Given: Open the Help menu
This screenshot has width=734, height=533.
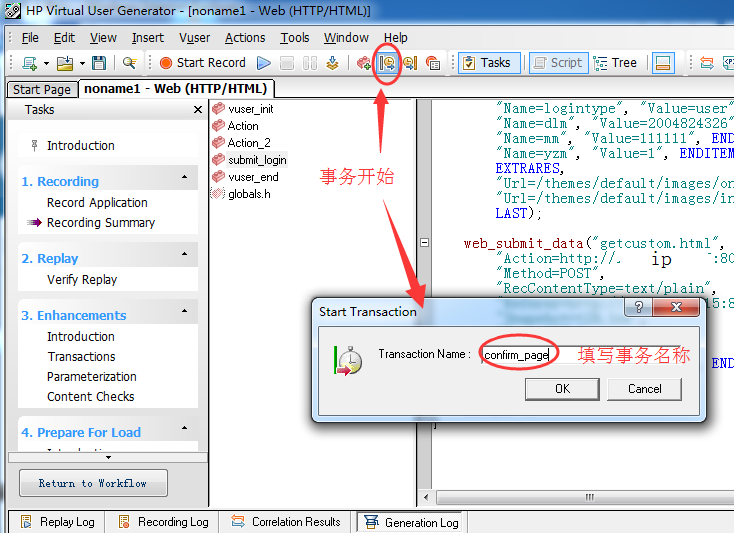Looking at the screenshot, I should pos(396,37).
